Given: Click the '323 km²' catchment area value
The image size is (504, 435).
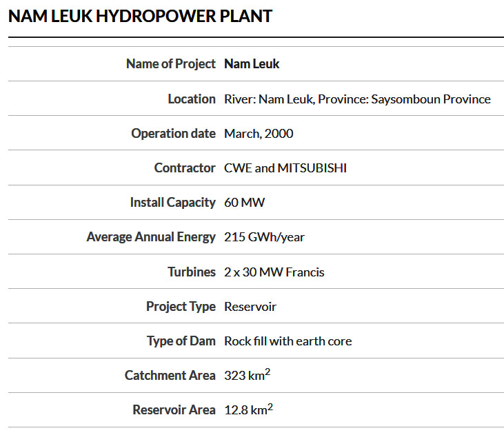Looking at the screenshot, I should (247, 375).
